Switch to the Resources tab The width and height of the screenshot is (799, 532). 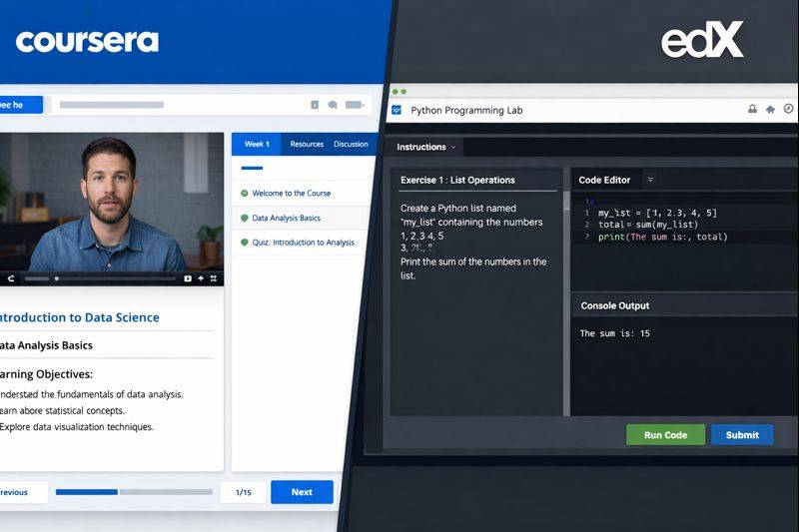[x=307, y=144]
